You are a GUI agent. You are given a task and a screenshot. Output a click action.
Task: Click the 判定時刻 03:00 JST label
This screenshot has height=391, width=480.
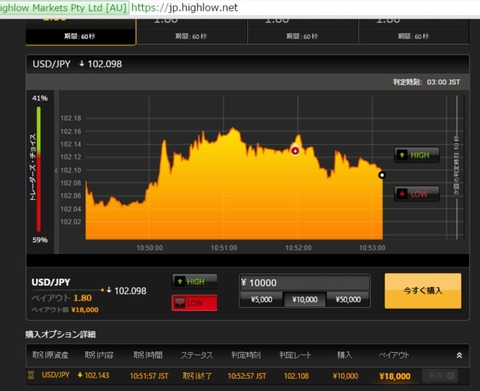[x=427, y=82]
